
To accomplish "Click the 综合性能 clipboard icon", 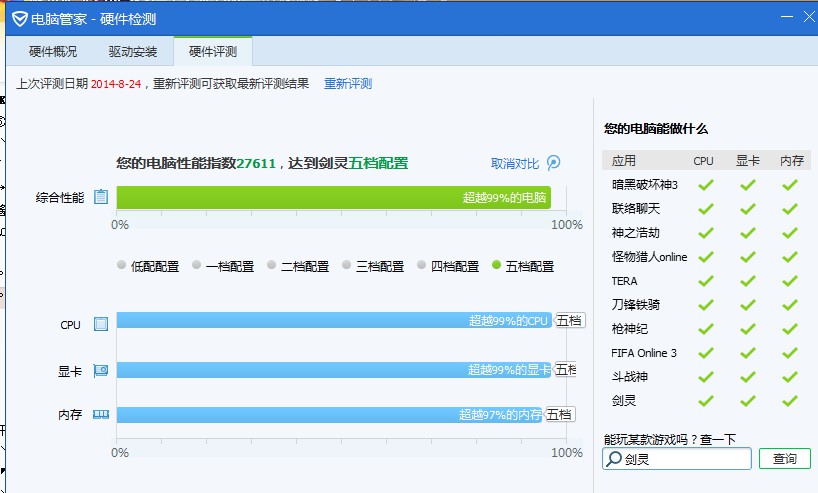I will coord(101,197).
